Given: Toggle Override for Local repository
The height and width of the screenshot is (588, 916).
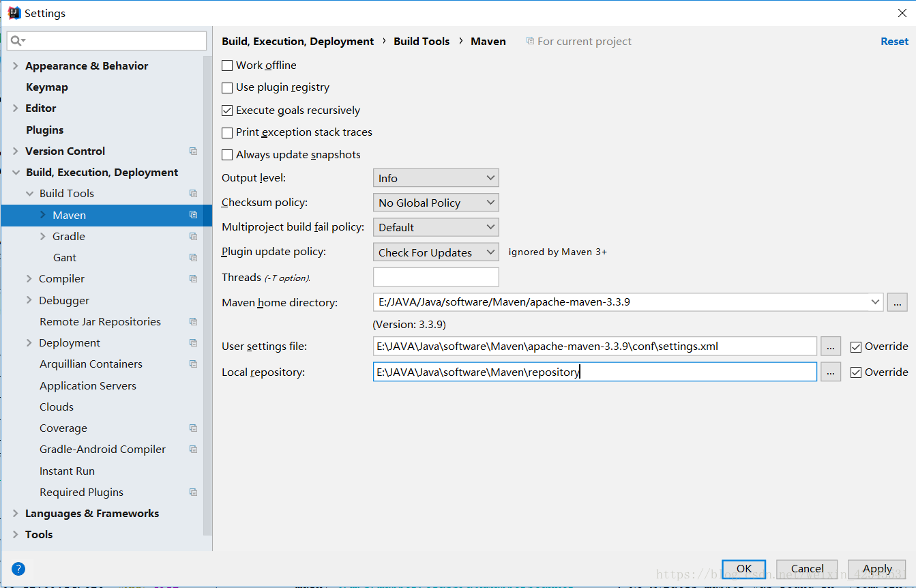Looking at the screenshot, I should point(856,372).
